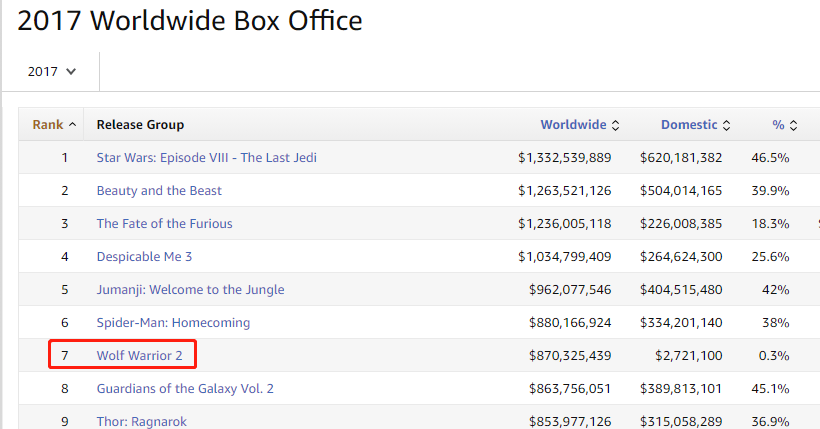
Task: Open Despicable Me 3 link
Action: pyautogui.click(x=144, y=256)
